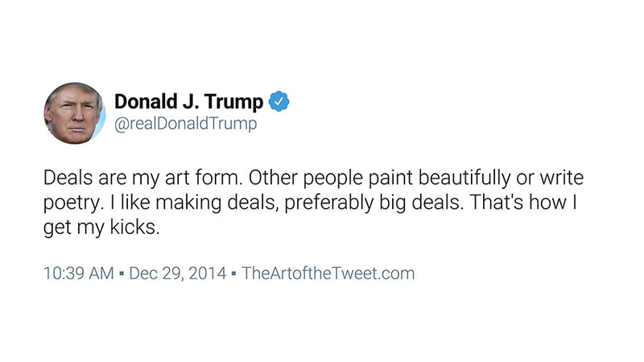644x362 pixels.
Task: Click the sentence "Deals are my art form."
Action: 119,177
